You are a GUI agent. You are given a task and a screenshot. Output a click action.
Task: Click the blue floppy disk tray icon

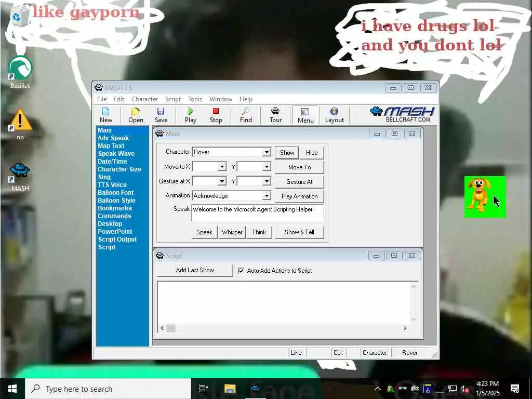pos(428,389)
